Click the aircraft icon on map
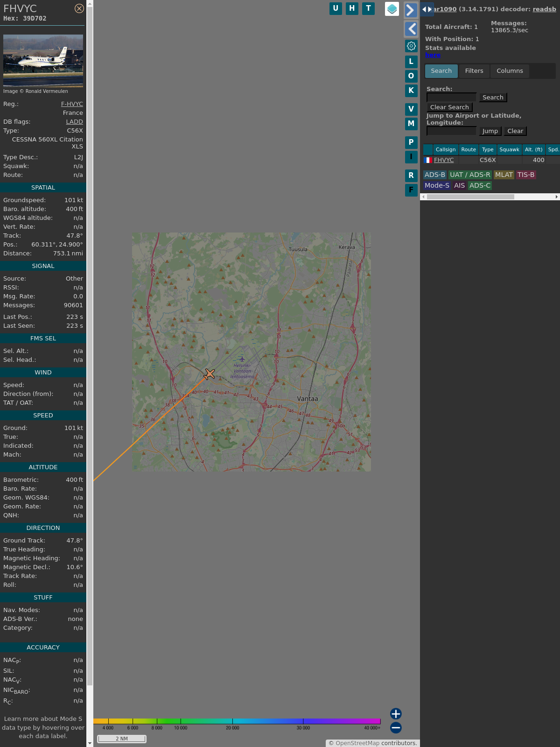 pyautogui.click(x=210, y=374)
